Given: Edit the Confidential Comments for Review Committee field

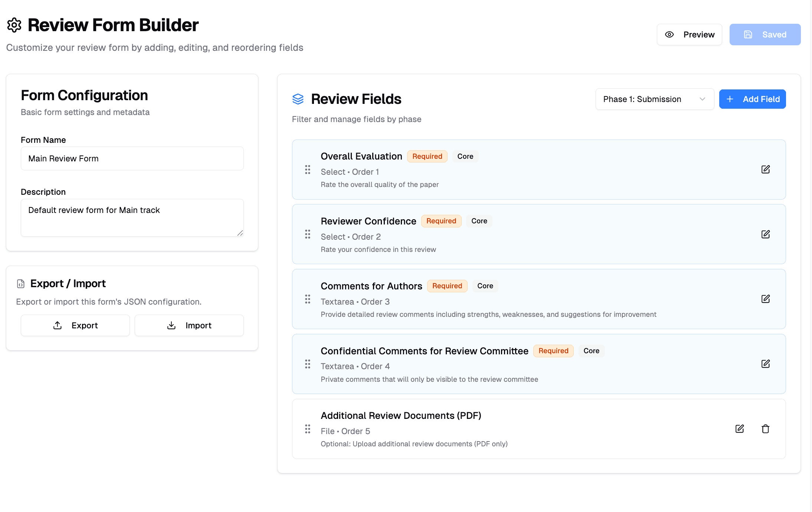Looking at the screenshot, I should [766, 364].
